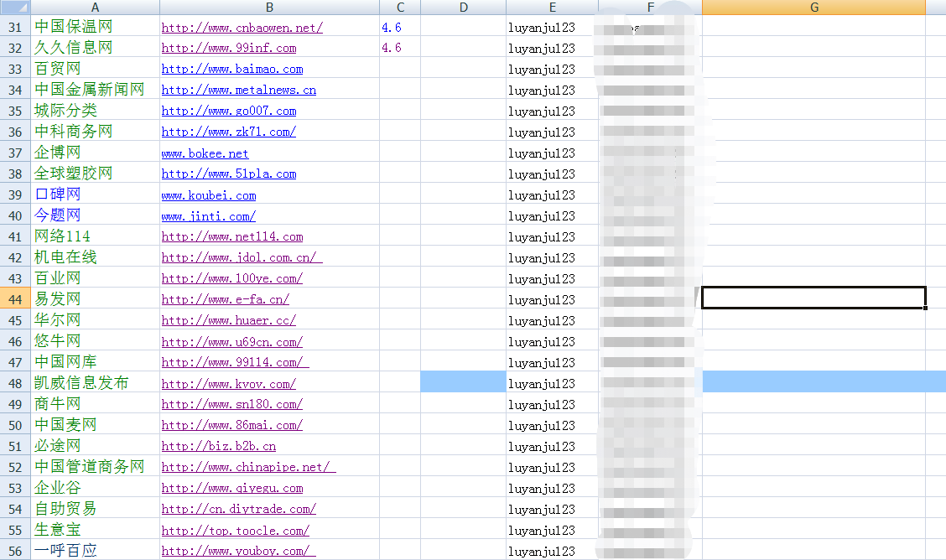Select column D header
Screen dimensions: 946x560
463,8
